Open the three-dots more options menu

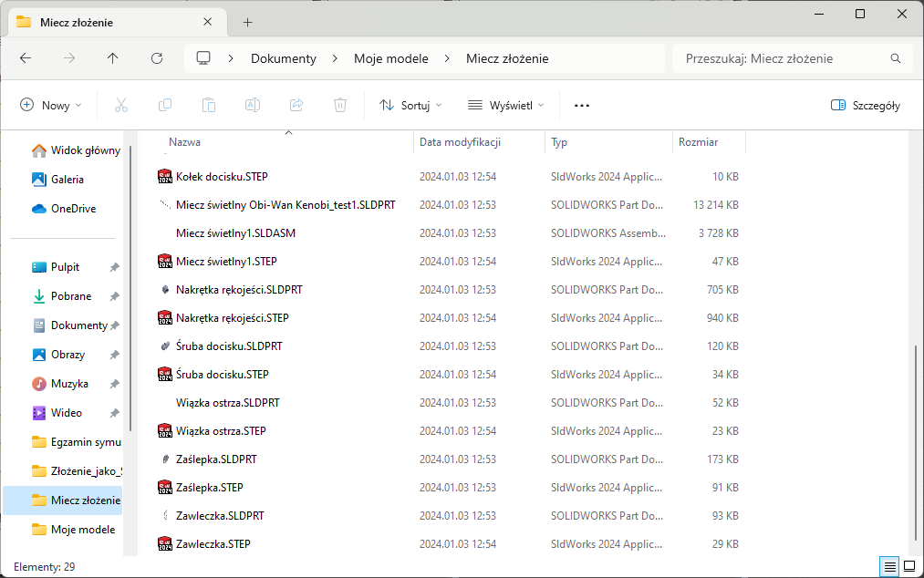[582, 106]
